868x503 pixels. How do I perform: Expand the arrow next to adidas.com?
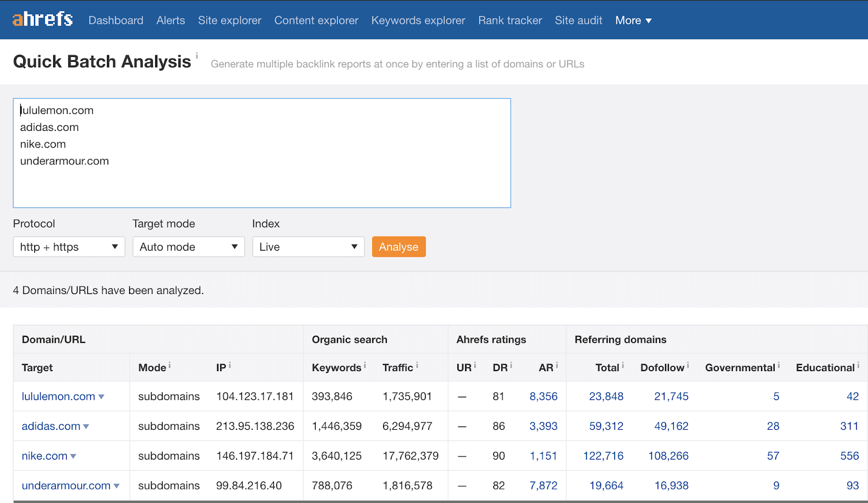[x=86, y=427]
